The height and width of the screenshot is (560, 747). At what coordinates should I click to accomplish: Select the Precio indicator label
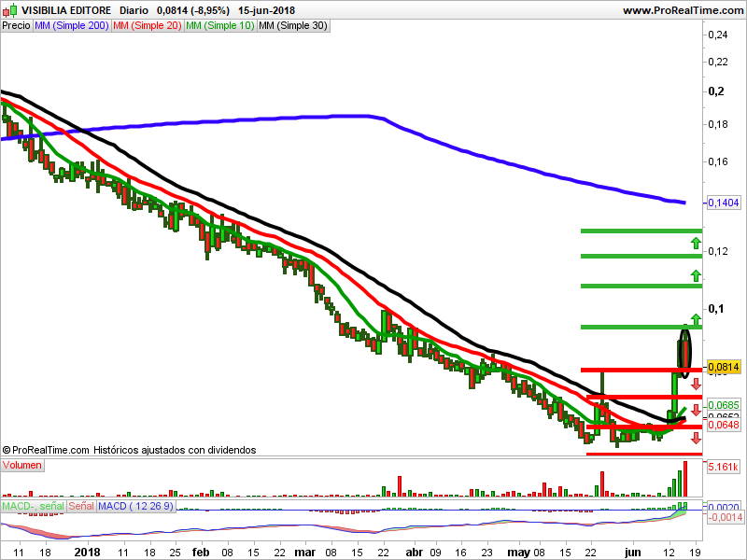[x=16, y=26]
